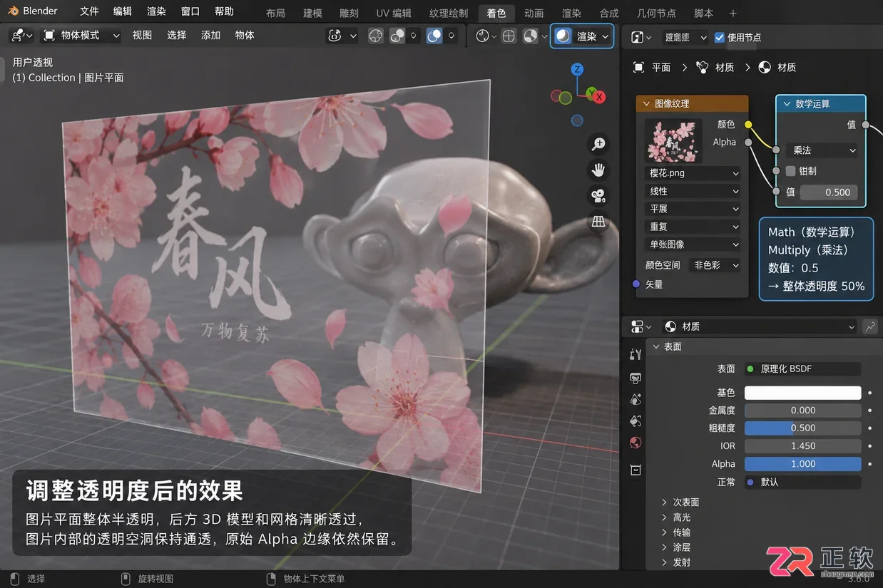Viewport: 883px width, 588px height.
Task: Switch to the 合成 workspace tab
Action: tap(609, 13)
